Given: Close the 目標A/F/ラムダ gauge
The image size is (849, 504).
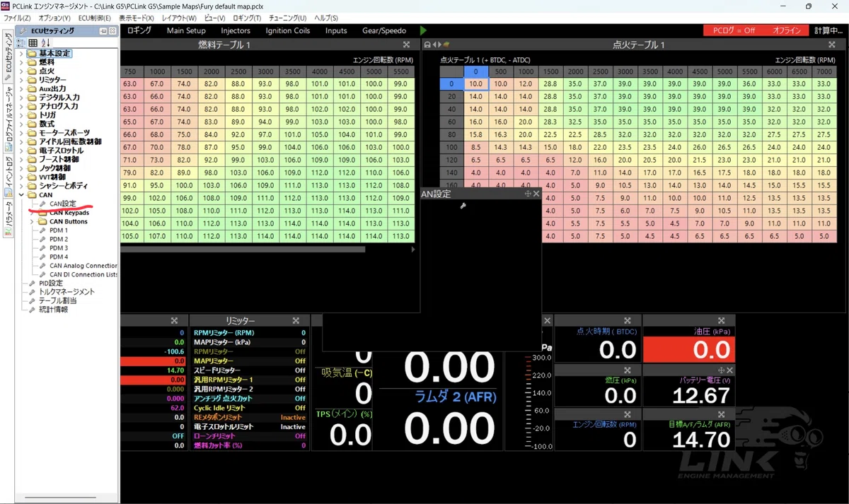Looking at the screenshot, I should [722, 415].
